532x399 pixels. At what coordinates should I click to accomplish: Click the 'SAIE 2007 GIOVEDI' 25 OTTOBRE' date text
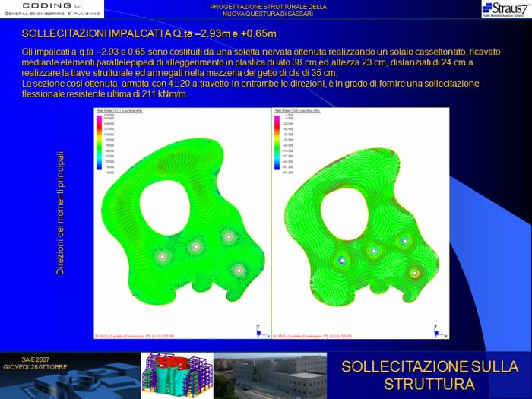pos(35,363)
